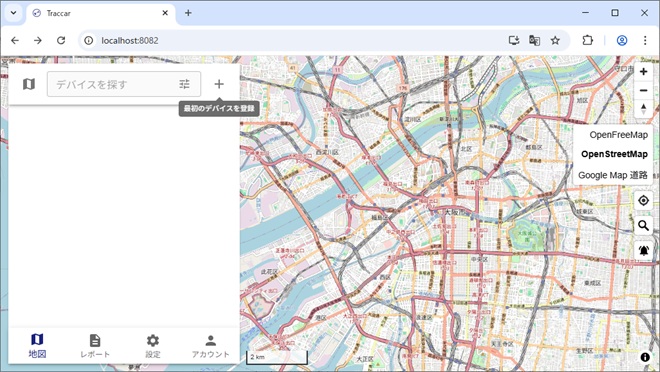Locate my current position on map
Image resolution: width=660 pixels, height=372 pixels.
[643, 201]
